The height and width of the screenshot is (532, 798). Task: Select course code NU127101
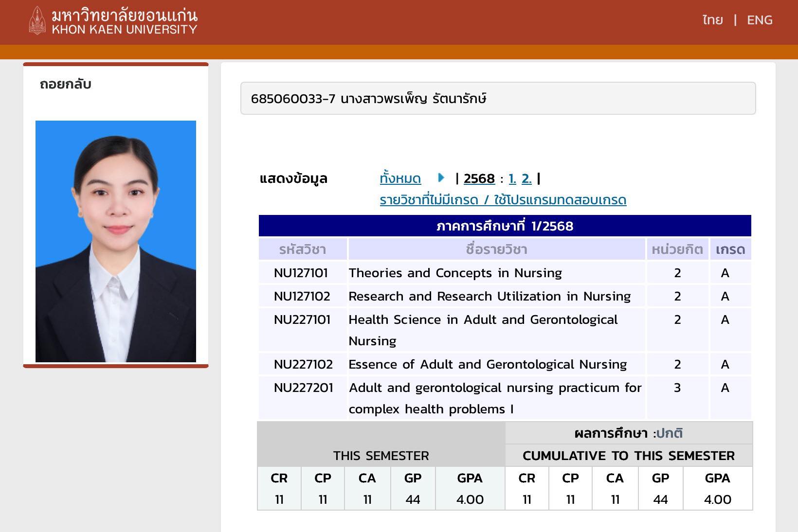coord(301,273)
